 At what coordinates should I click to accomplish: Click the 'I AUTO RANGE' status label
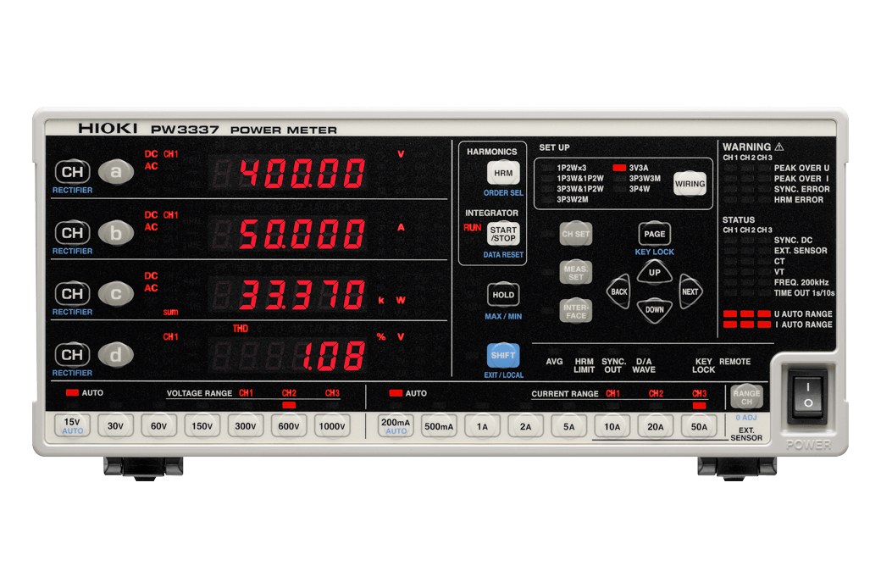(804, 325)
